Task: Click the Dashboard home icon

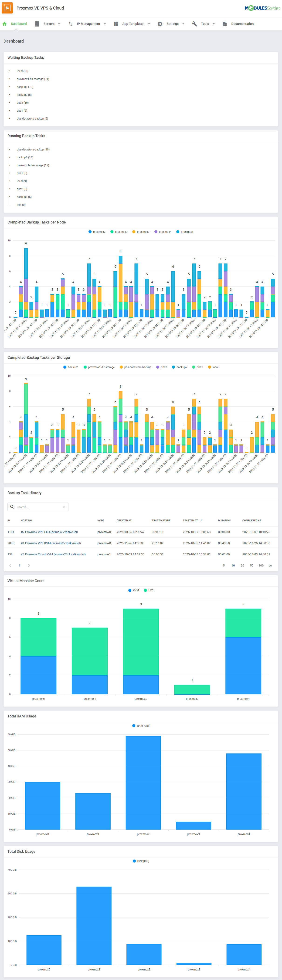Action: 5,24
